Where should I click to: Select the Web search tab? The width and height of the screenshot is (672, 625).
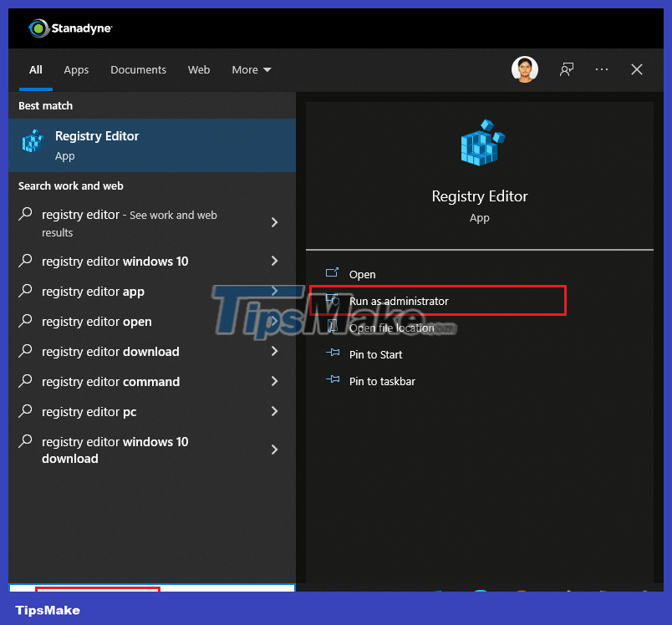pyautogui.click(x=199, y=70)
